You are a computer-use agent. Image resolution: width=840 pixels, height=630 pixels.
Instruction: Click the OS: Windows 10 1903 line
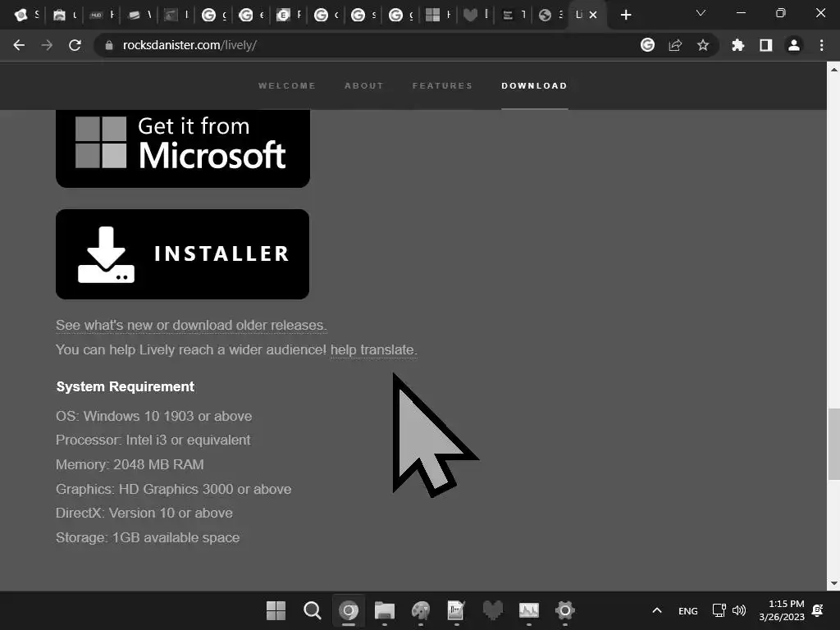coord(153,416)
